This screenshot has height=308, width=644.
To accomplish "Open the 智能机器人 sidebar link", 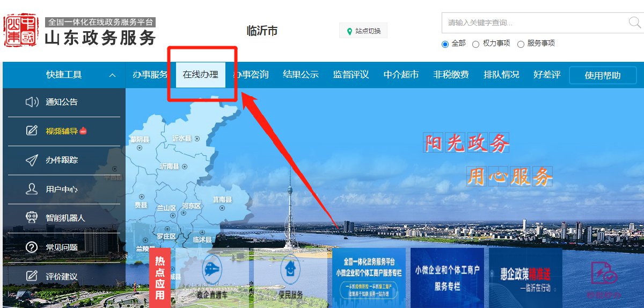I will [65, 218].
